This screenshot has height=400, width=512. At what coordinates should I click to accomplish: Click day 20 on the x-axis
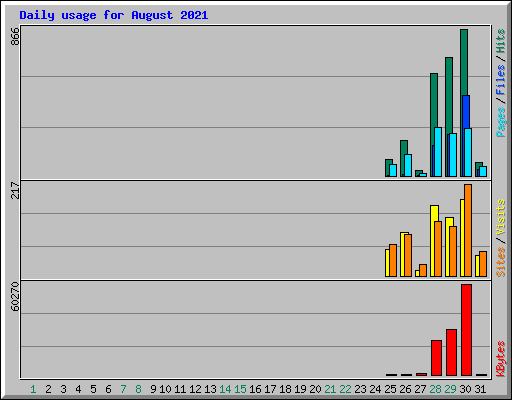pyautogui.click(x=315, y=389)
